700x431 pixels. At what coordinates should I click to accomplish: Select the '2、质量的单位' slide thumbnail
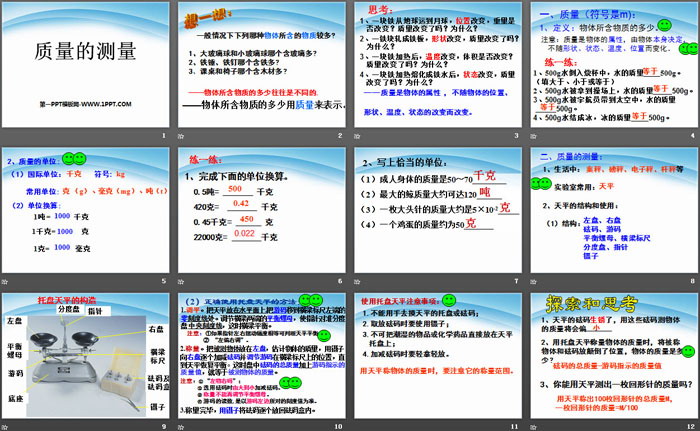click(86, 210)
